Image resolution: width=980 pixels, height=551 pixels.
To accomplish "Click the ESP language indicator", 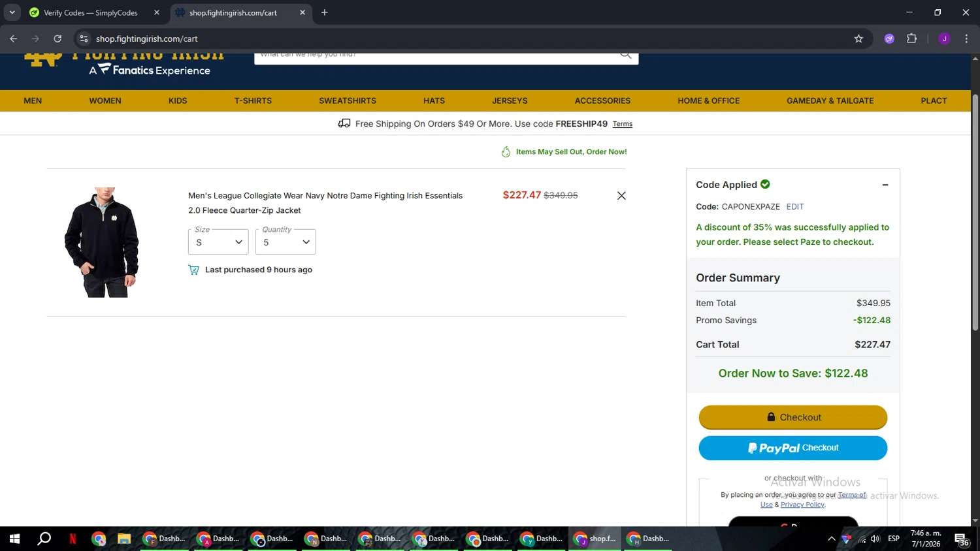I will [x=894, y=539].
